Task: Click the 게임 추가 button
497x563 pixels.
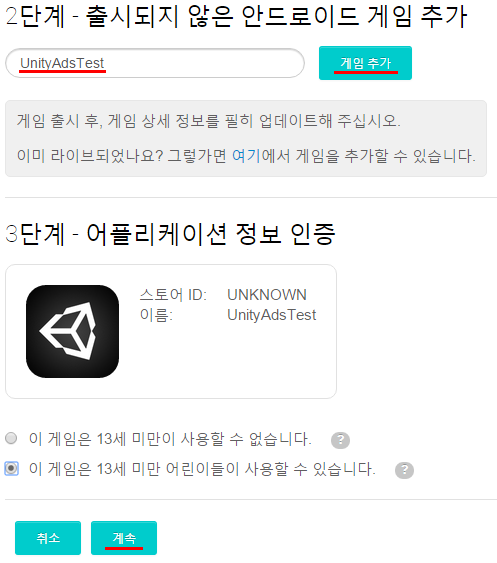Action: [x=365, y=63]
